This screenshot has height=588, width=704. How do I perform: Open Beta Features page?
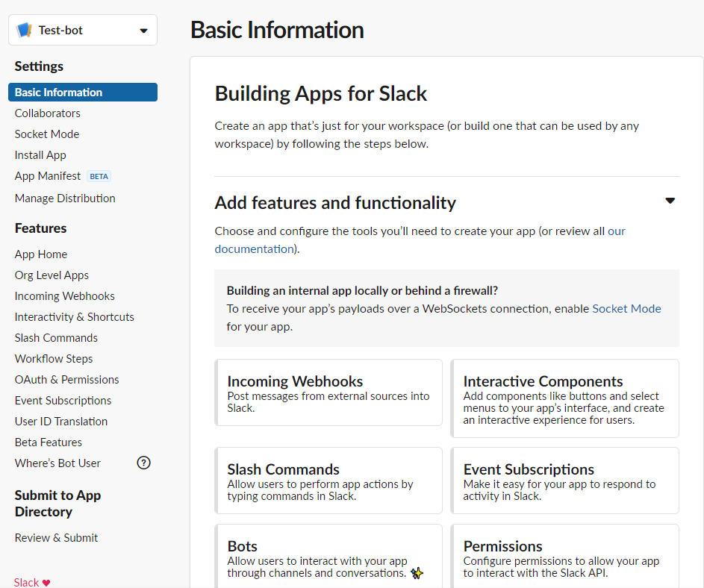coord(49,442)
